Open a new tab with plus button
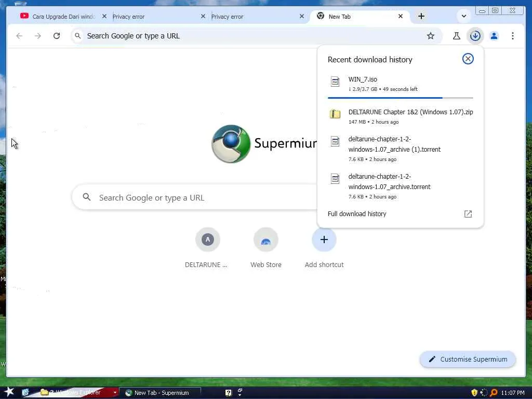 coord(421,16)
